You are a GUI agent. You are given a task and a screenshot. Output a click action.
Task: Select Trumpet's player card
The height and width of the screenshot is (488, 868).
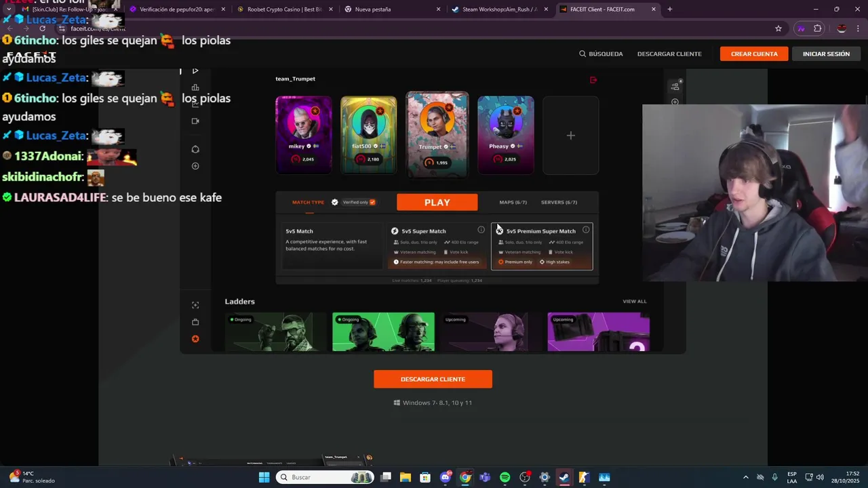(x=437, y=134)
